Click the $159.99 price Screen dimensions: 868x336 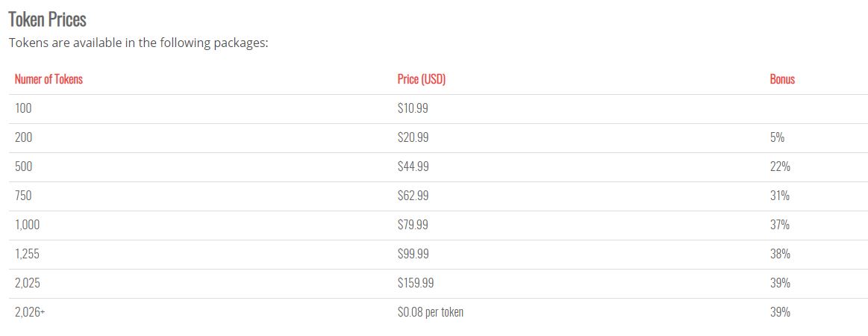(416, 283)
